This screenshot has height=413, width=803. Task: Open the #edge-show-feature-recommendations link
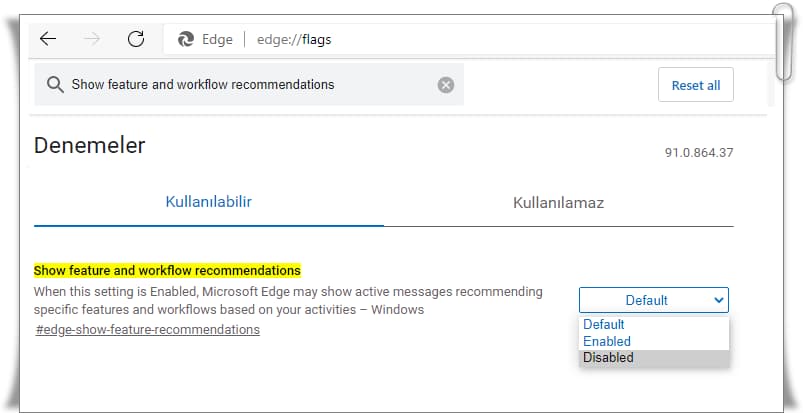pos(147,329)
